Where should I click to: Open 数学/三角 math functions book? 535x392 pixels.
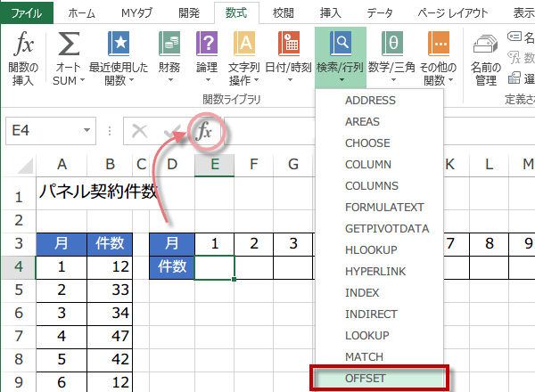tap(391, 58)
